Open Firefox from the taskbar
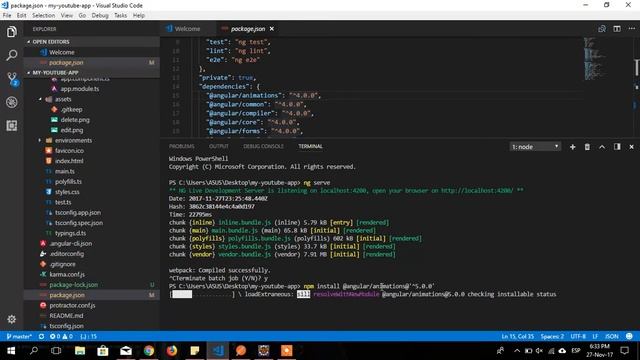Image resolution: width=640 pixels, height=360 pixels. [x=171, y=351]
